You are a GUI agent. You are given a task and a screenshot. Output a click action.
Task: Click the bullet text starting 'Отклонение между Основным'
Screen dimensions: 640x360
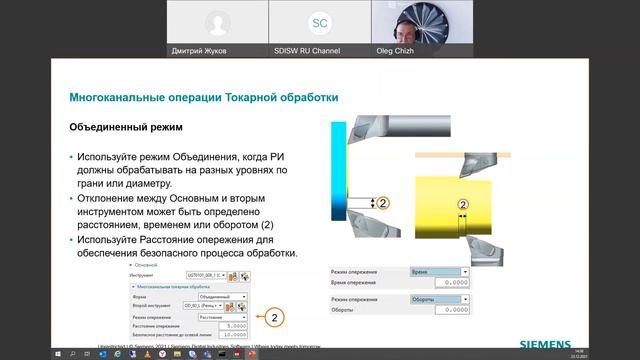(x=176, y=211)
